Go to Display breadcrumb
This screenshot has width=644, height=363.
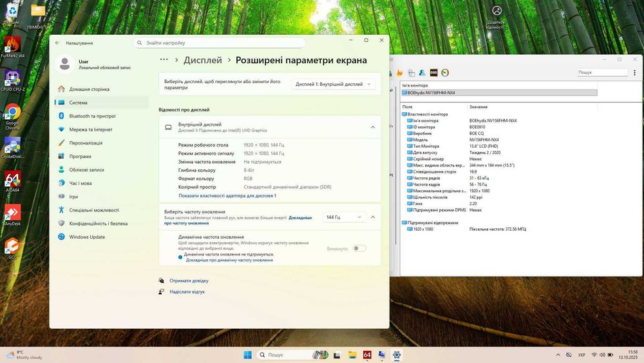pyautogui.click(x=202, y=60)
